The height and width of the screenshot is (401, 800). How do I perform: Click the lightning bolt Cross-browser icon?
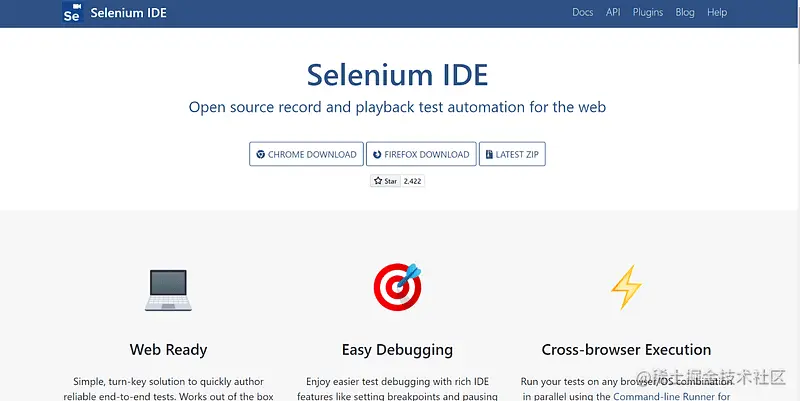(626, 287)
